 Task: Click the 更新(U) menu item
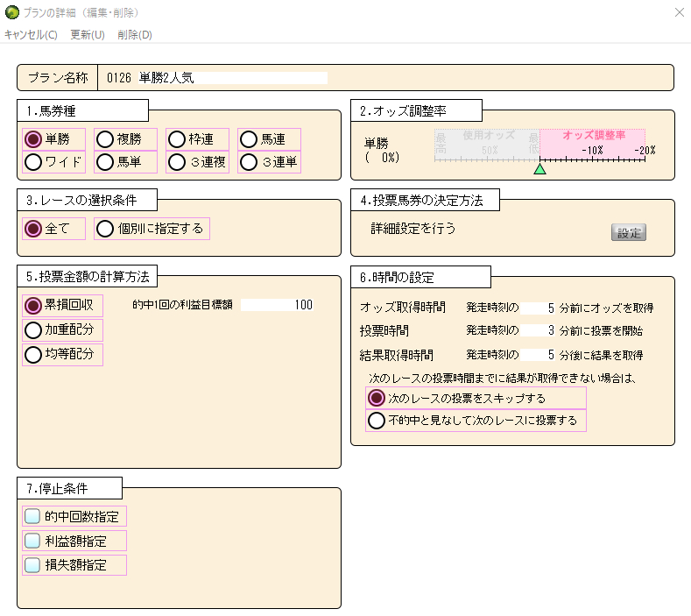point(88,35)
